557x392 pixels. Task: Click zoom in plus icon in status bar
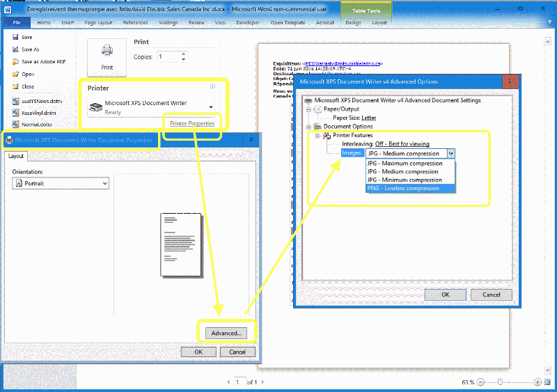[x=538, y=382]
